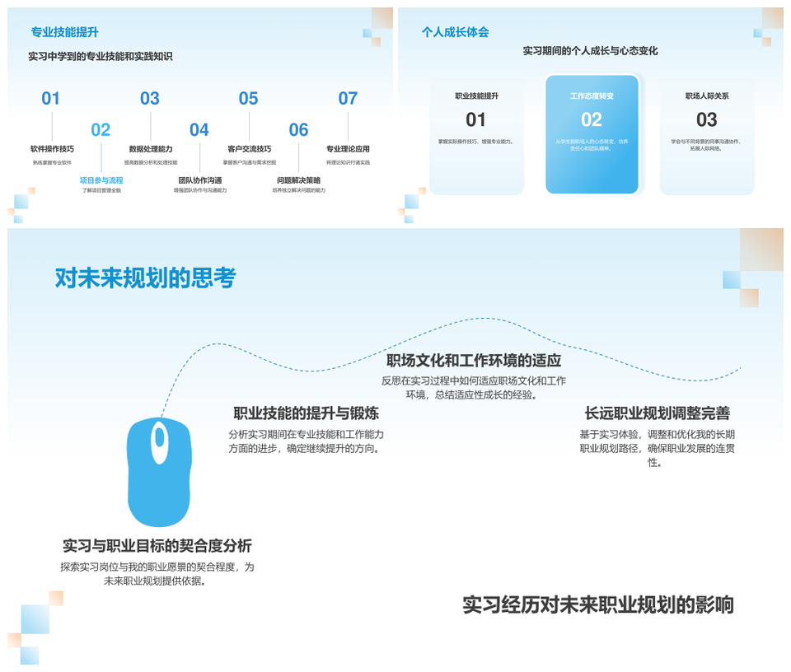The image size is (791, 672).
Task: Click the 职业技能的提升与锻炼 heading
Action: point(306,413)
